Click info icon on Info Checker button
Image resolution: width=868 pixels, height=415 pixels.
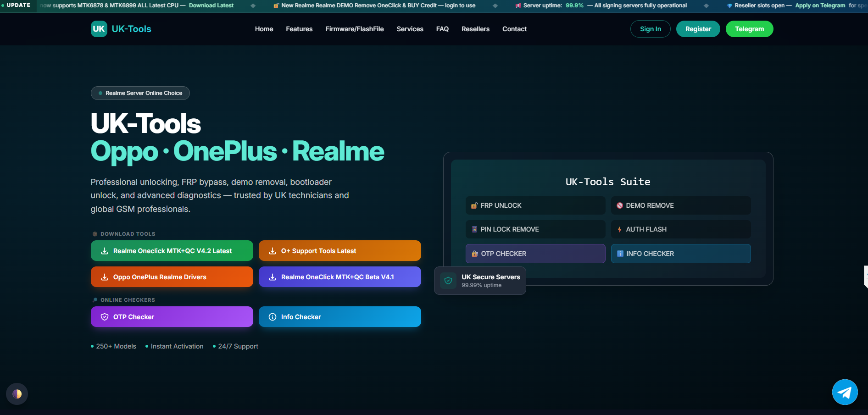click(273, 317)
